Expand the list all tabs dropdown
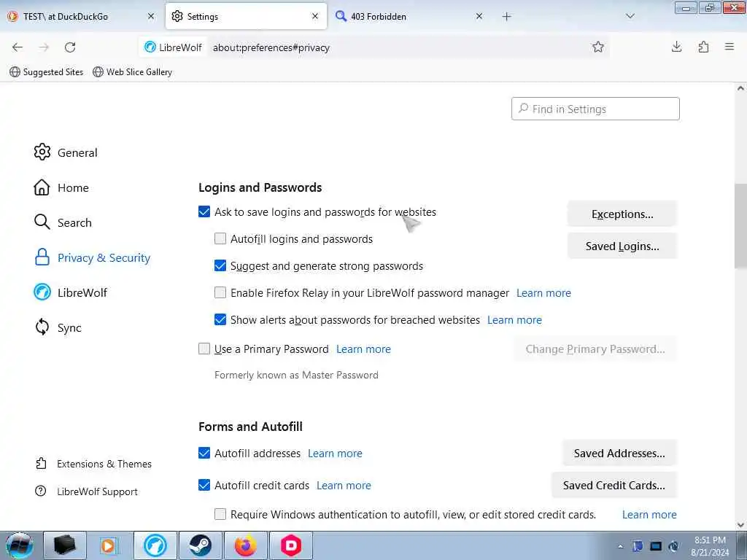Viewport: 747px width, 560px height. 630,16
